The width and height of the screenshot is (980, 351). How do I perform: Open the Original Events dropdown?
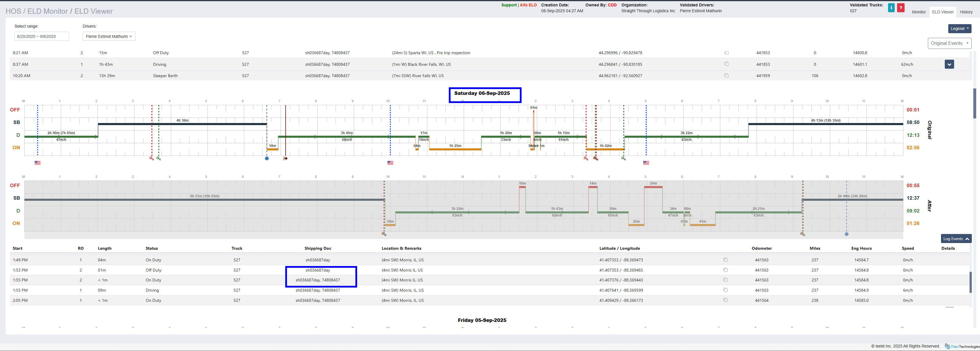pos(949,43)
